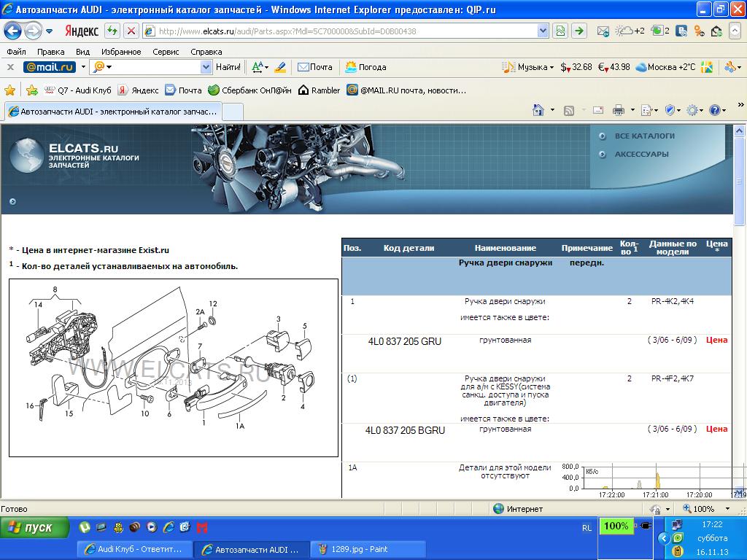Open the Яндекс bookmark in favorites bar
Image resolution: width=747 pixels, height=560 pixels.
coord(138,90)
